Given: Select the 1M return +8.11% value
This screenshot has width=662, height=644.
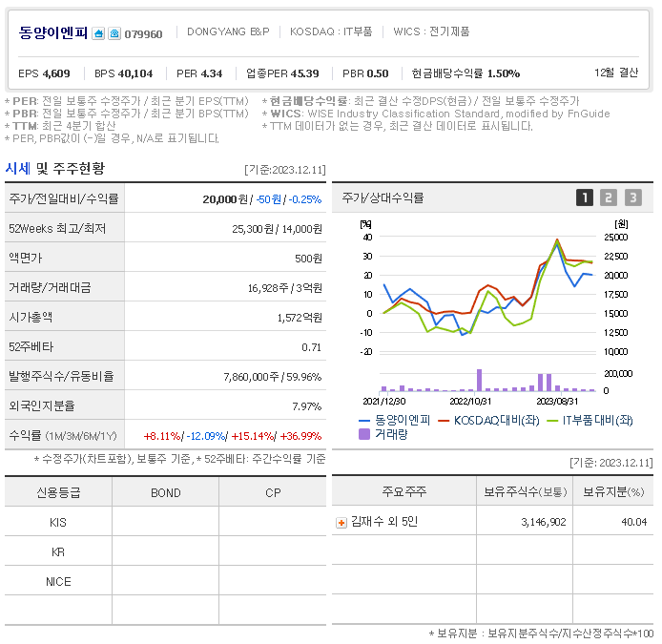Looking at the screenshot, I should (162, 436).
